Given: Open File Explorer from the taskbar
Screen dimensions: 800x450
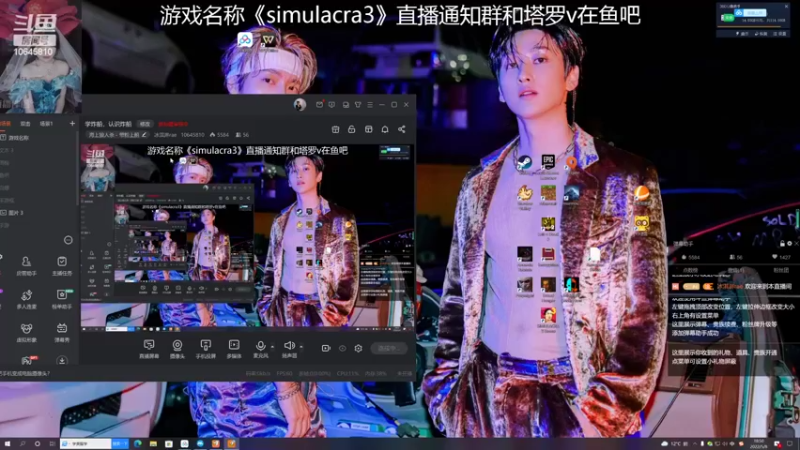Looking at the screenshot, I should pyautogui.click(x=153, y=444).
